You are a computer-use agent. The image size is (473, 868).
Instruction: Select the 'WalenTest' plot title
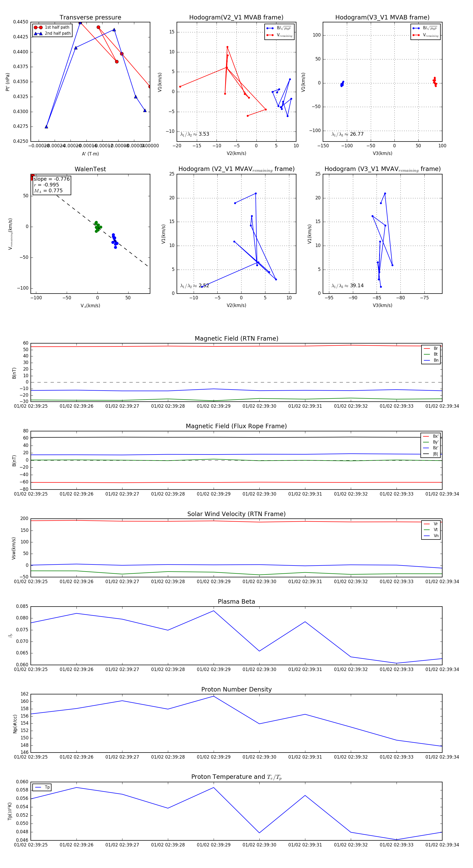click(x=90, y=169)
